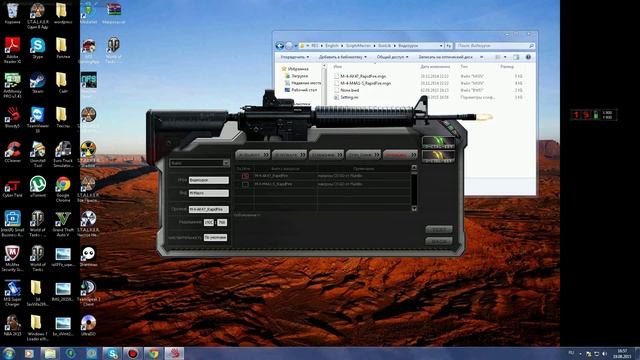Launch UltraISO desktop shortcut
The height and width of the screenshot is (360, 640).
tap(88, 325)
